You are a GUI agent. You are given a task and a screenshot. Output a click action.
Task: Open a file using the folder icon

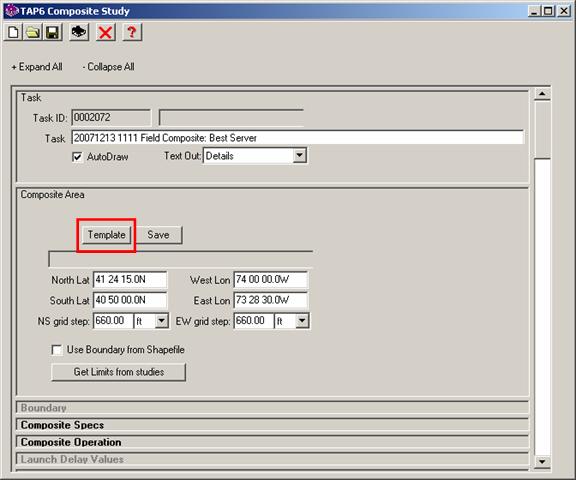tap(33, 32)
